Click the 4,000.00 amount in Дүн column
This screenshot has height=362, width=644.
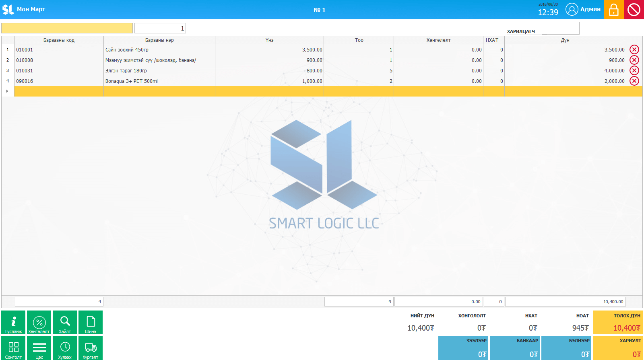point(565,70)
